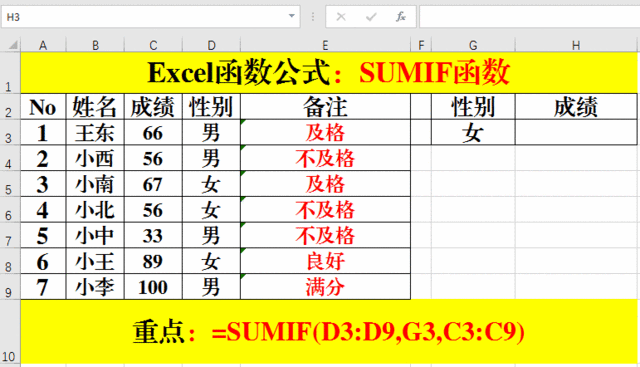This screenshot has width=640, height=367.
Task: Click the Select All corner triangle
Action: (x=11, y=44)
